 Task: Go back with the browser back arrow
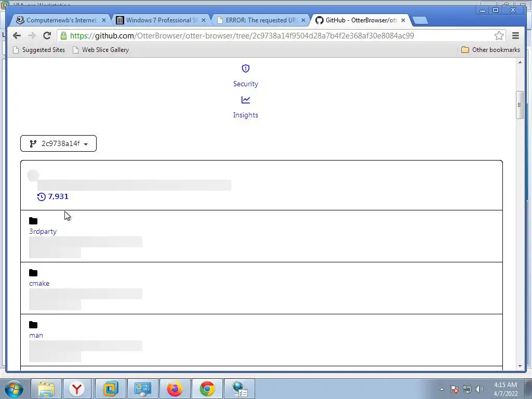coord(17,36)
